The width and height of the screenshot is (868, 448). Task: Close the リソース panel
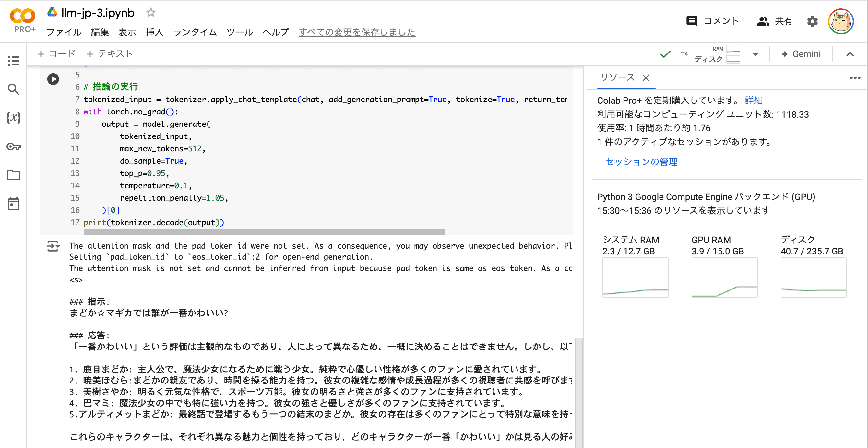[x=646, y=78]
